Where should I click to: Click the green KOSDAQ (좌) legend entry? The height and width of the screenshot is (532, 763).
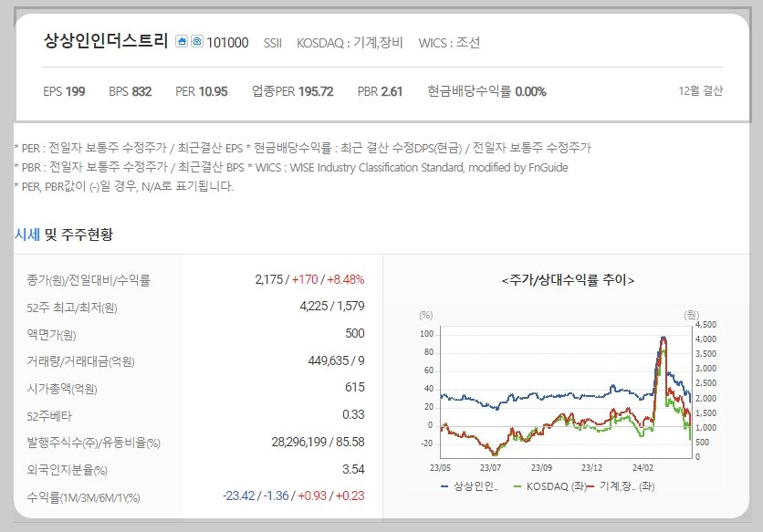click(549, 486)
